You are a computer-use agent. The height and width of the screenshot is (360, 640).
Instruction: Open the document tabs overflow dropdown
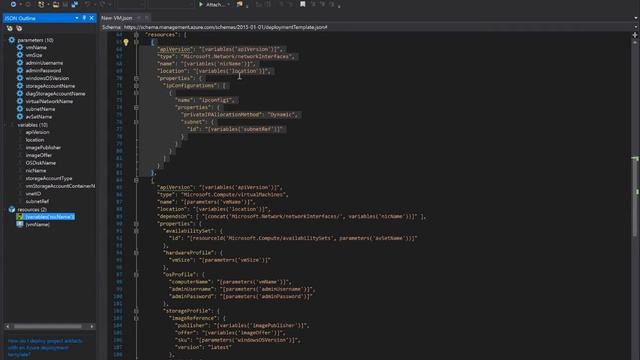[636, 18]
